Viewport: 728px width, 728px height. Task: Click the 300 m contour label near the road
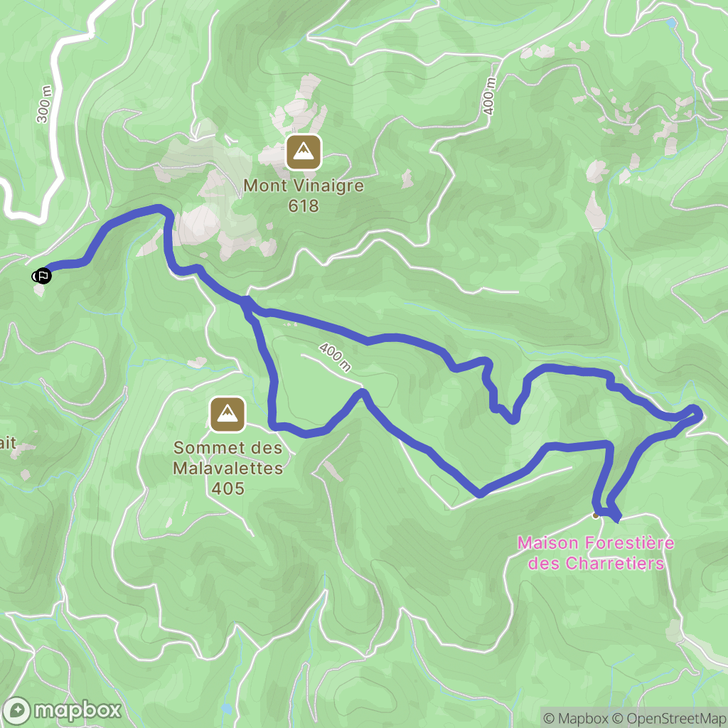44,105
